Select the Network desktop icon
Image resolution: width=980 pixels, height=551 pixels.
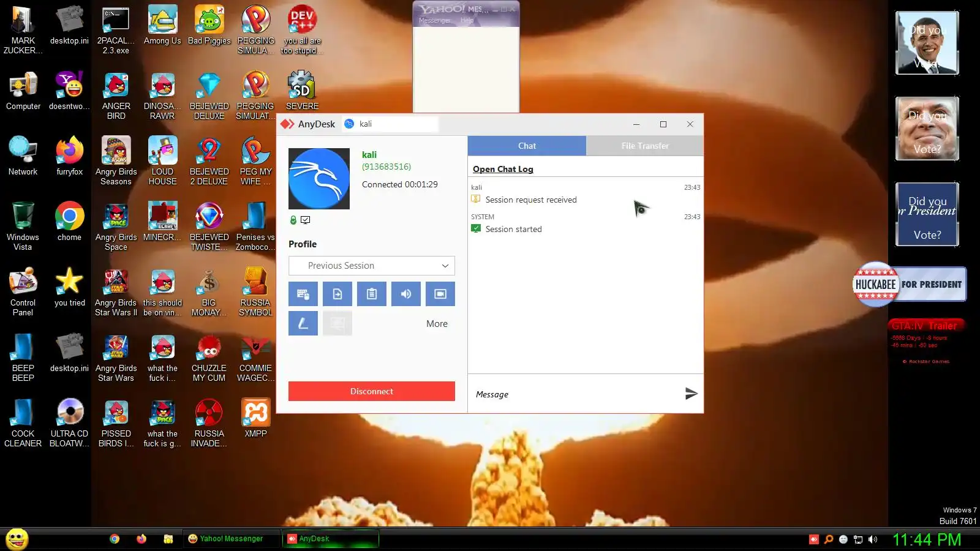click(23, 156)
